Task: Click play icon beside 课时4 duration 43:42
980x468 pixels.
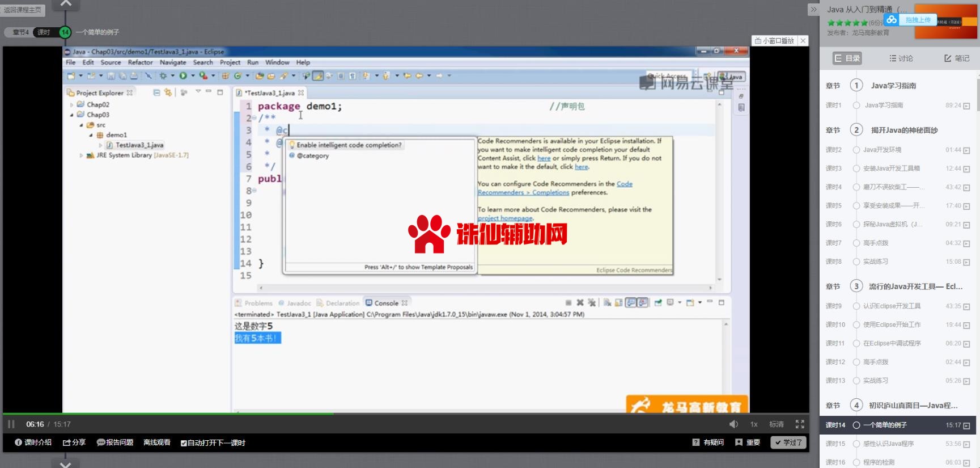Action: point(966,188)
